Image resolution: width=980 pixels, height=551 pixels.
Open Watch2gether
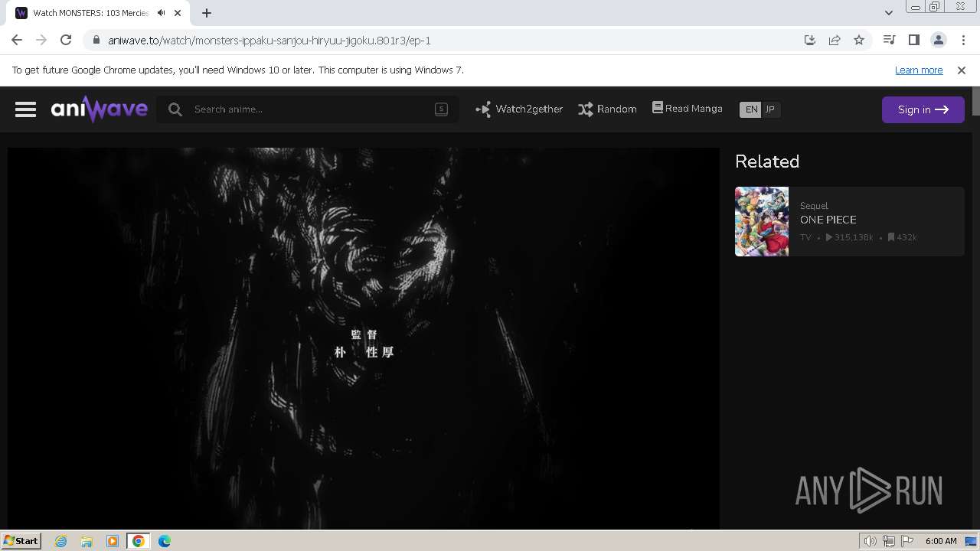point(519,109)
